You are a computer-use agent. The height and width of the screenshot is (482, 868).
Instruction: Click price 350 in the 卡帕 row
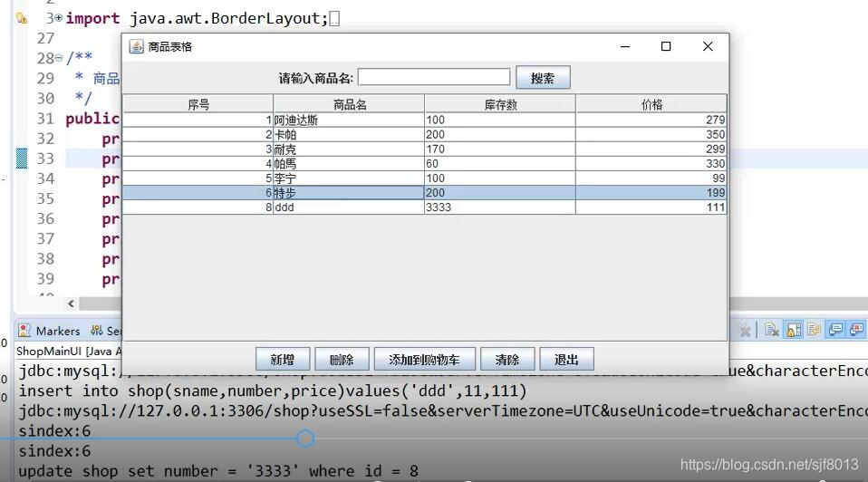[651, 134]
